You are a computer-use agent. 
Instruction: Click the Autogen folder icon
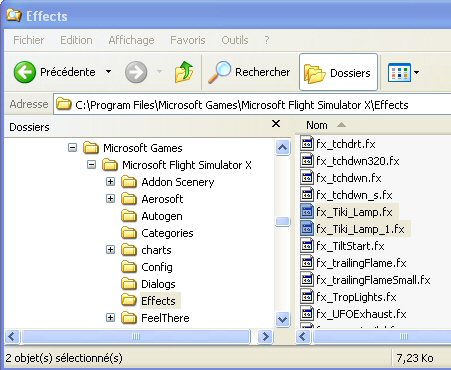129,216
